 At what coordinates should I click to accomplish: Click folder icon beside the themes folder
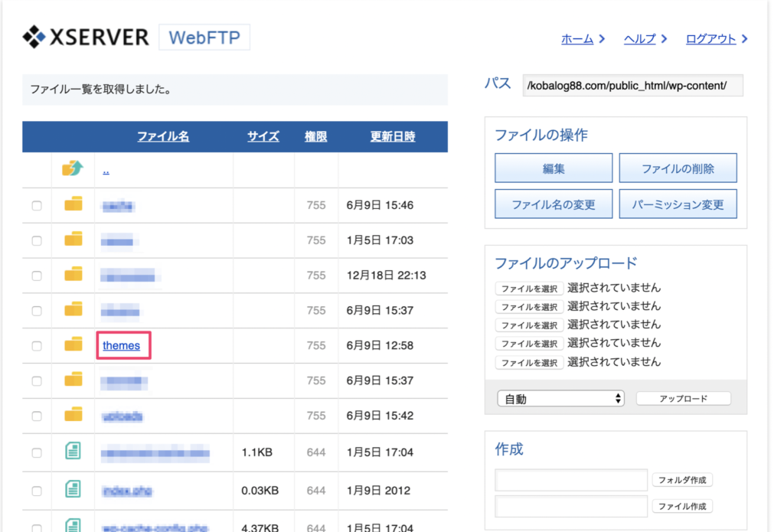[73, 344]
